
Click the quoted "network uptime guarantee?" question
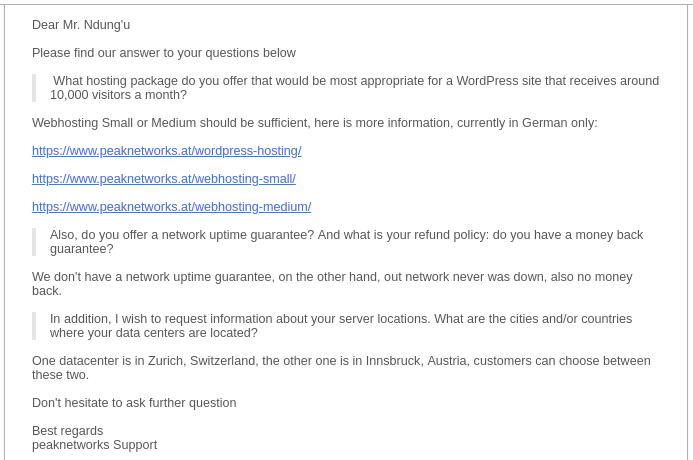tap(238, 235)
